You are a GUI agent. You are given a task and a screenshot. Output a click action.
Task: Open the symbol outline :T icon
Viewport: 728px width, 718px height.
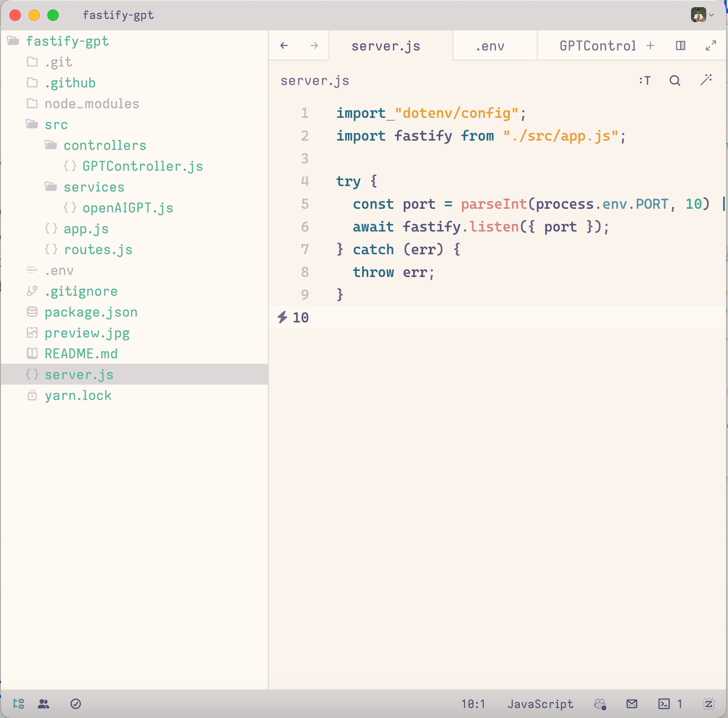tap(645, 81)
